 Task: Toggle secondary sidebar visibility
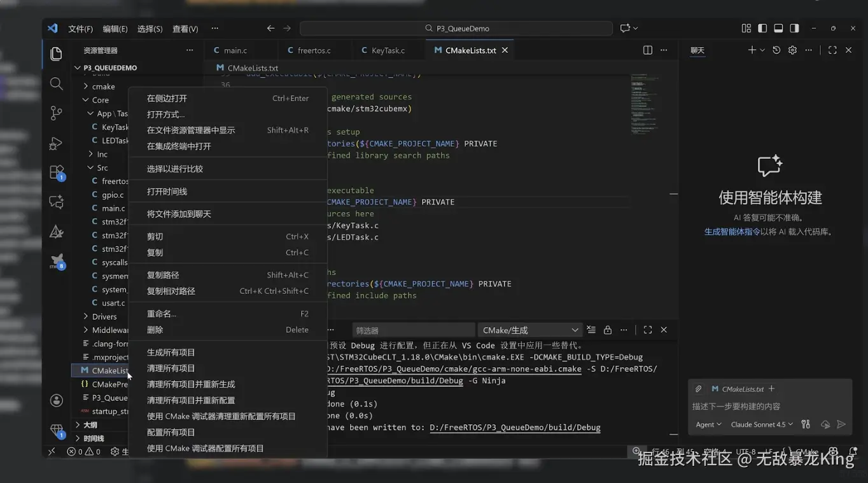(794, 29)
